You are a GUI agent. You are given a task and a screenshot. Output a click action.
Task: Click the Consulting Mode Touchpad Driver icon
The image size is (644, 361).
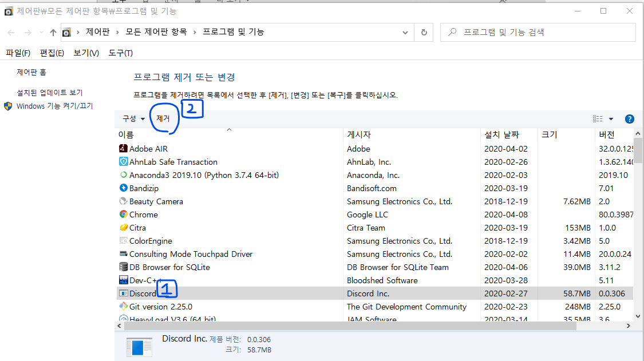click(x=123, y=253)
